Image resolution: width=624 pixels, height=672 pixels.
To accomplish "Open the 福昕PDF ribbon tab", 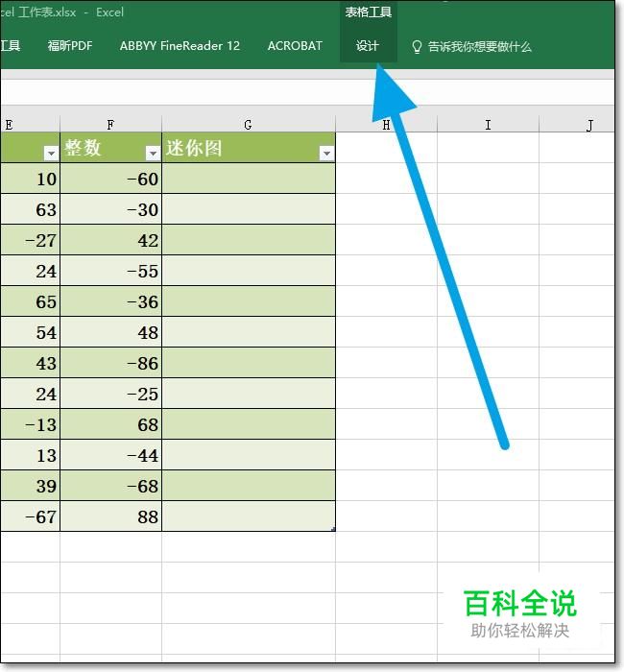I will click(x=70, y=46).
